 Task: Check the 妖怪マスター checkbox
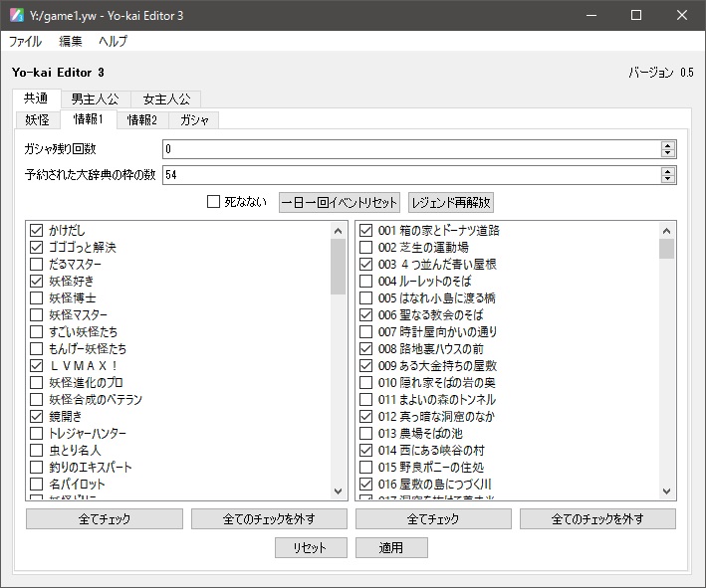37,315
